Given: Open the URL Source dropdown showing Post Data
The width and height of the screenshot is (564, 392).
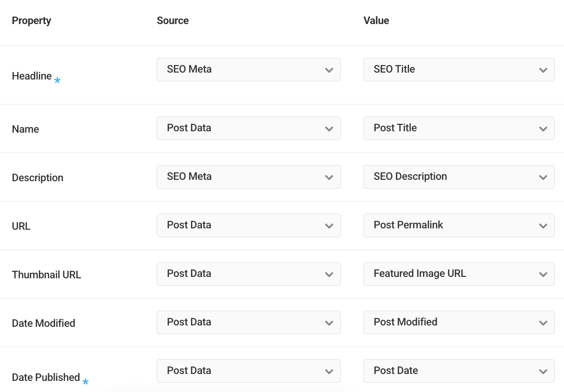Looking at the screenshot, I should click(249, 225).
